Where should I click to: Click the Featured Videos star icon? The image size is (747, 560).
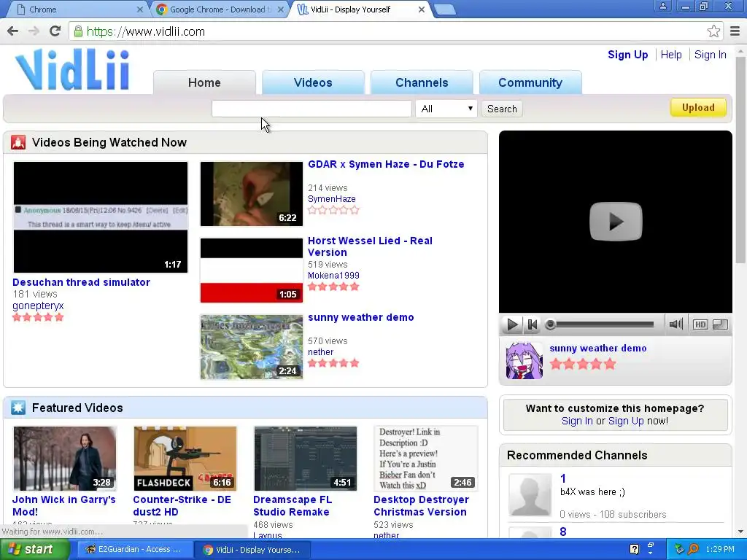coord(18,408)
